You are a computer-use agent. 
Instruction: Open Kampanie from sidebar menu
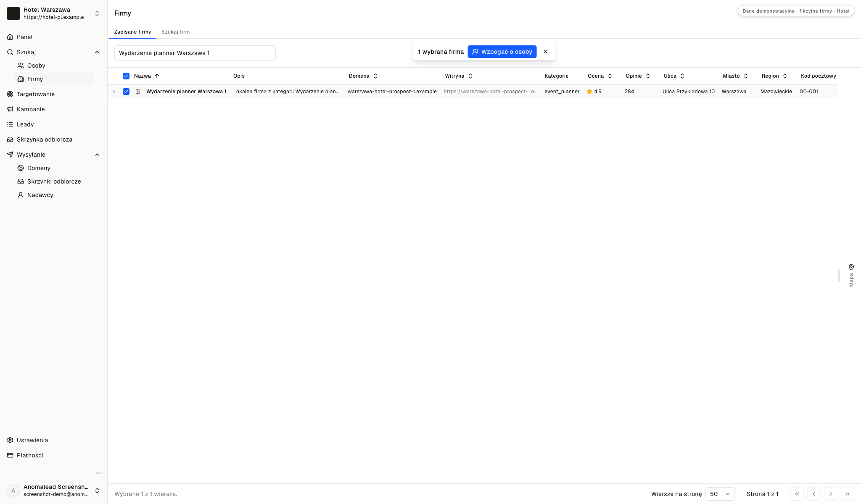[54, 109]
